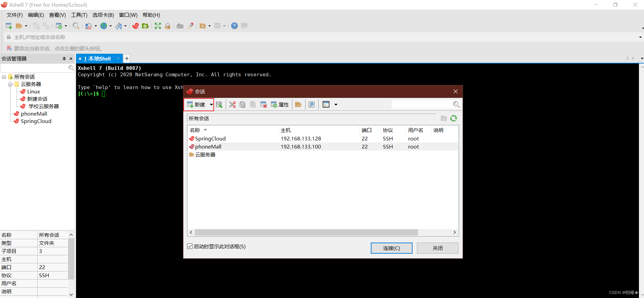Viewport: 644px width, 298px height.
Task: Click the open folder icon in Sessions dialog
Action: (x=298, y=104)
